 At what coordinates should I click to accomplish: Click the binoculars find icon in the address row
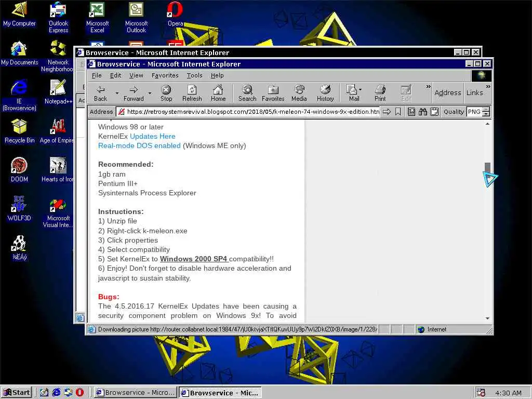pos(423,112)
